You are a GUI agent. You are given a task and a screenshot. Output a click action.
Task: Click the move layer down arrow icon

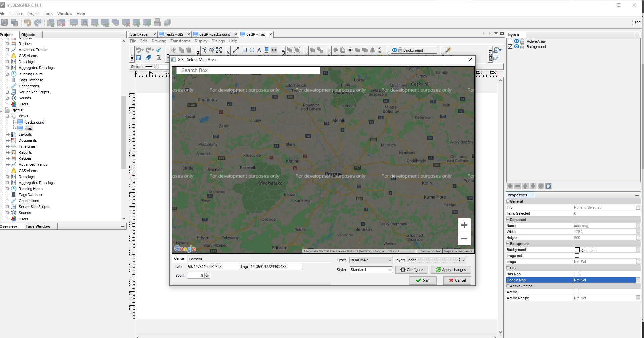[x=533, y=186]
